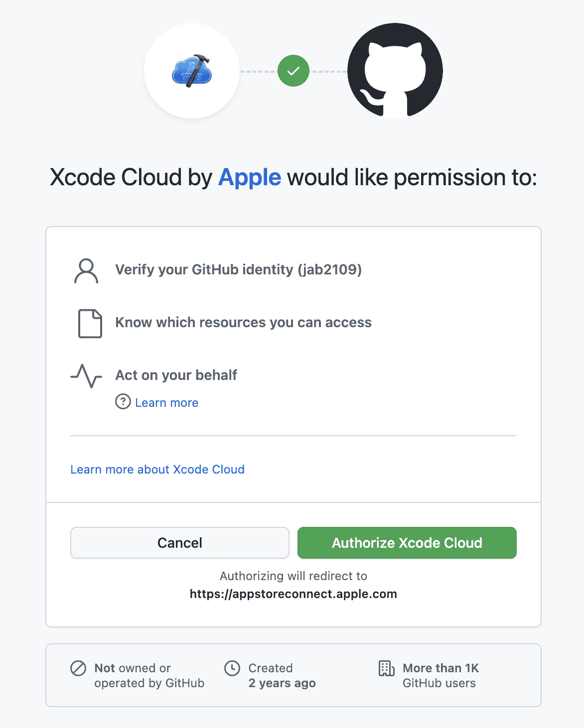This screenshot has width=584, height=728.
Task: Click the appstoreconnect.apple.com redirect URL
Action: [293, 594]
